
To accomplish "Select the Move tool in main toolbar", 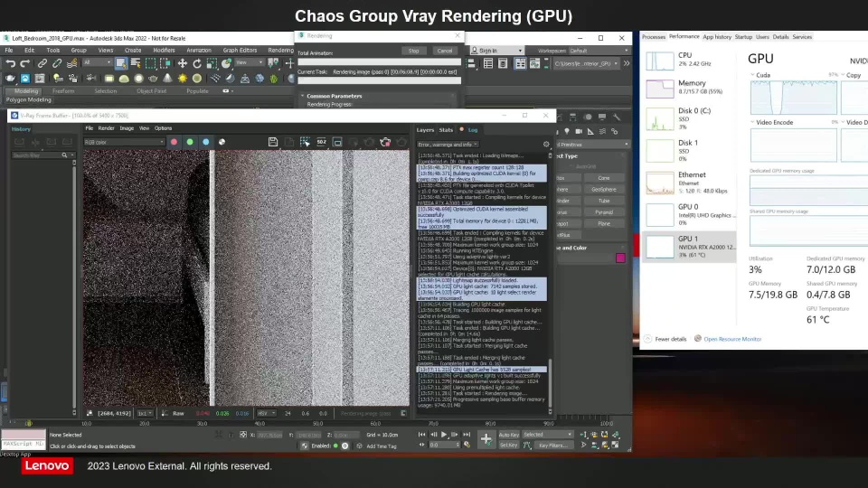I will pos(182,63).
